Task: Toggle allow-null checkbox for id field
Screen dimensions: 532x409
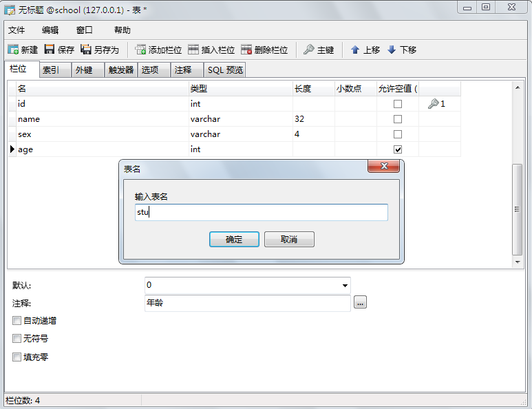Action: (x=398, y=104)
